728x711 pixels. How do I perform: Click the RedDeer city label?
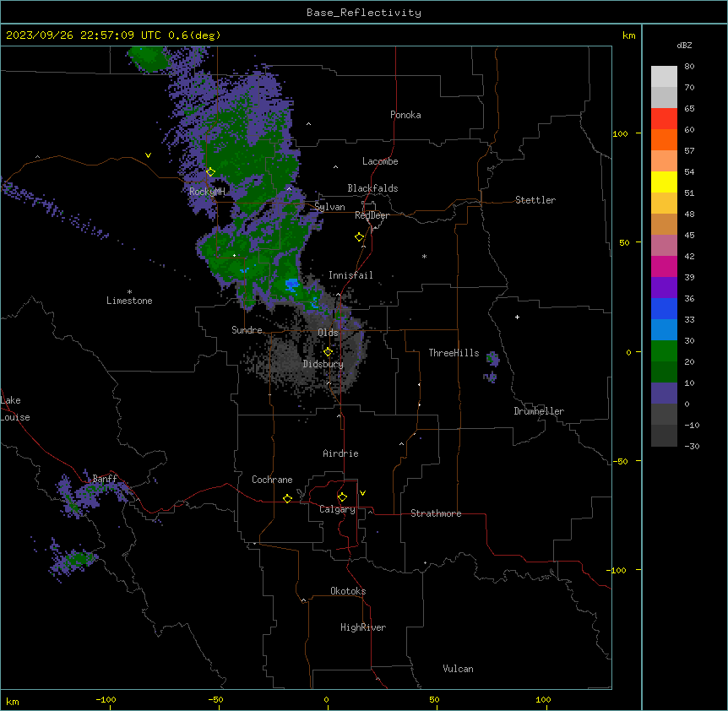[x=372, y=215]
